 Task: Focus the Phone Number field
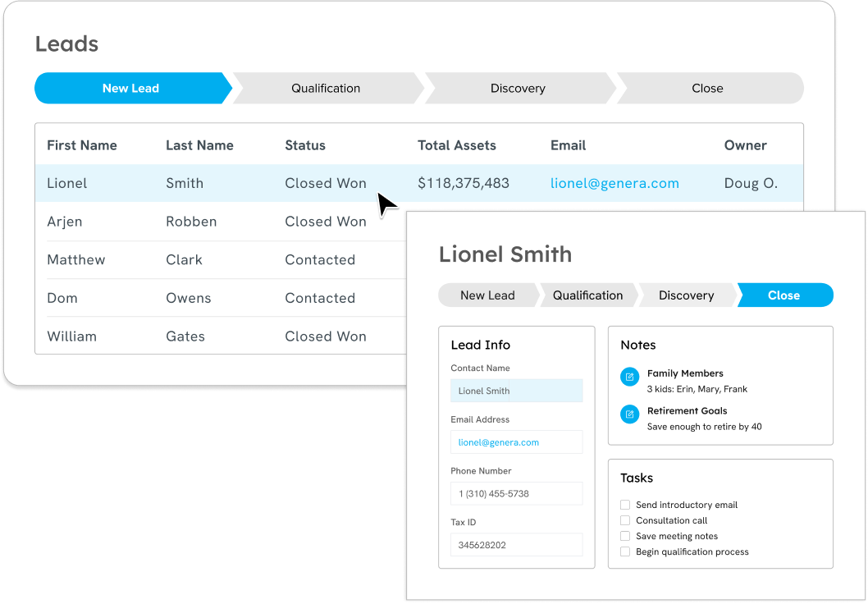click(516, 493)
